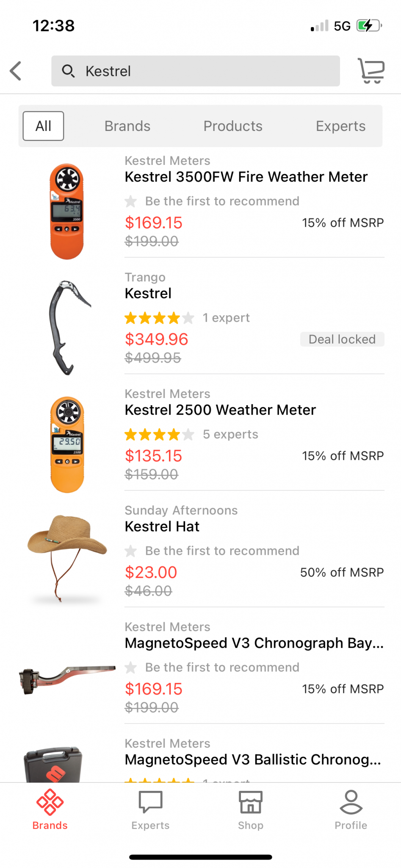Viewport: 401px width, 868px height.
Task: Switch to the Experts filter tab
Action: point(340,126)
